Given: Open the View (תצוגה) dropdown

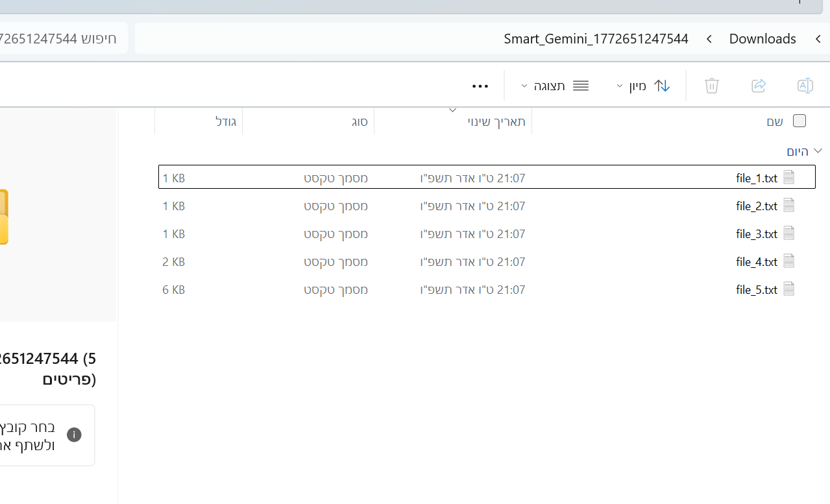Looking at the screenshot, I should coord(555,86).
